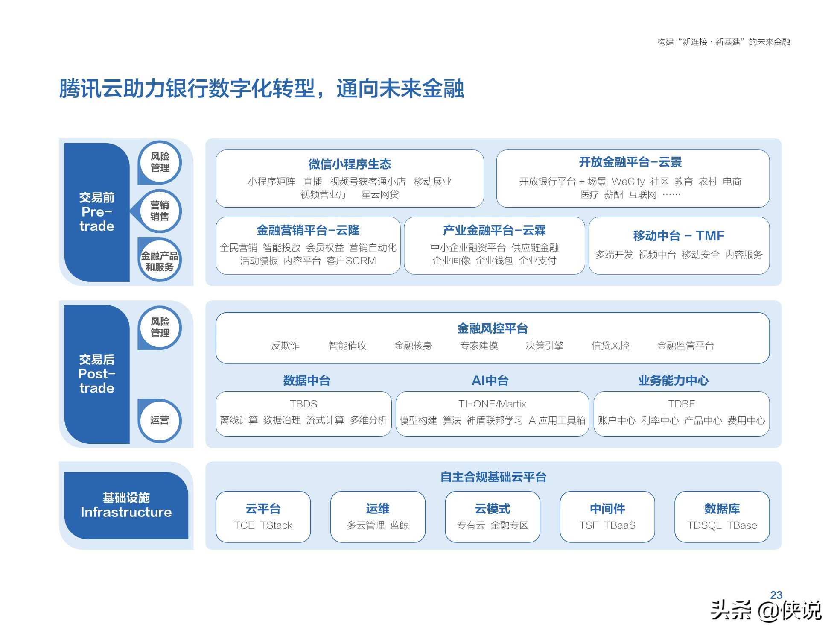Click the 业务能力中心 heading
The width and height of the screenshot is (840, 639).
tap(674, 381)
